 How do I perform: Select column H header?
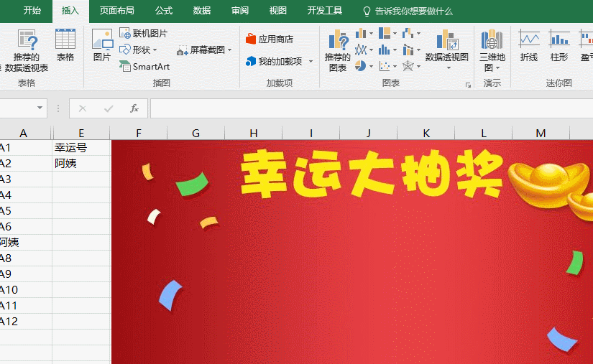pyautogui.click(x=254, y=133)
